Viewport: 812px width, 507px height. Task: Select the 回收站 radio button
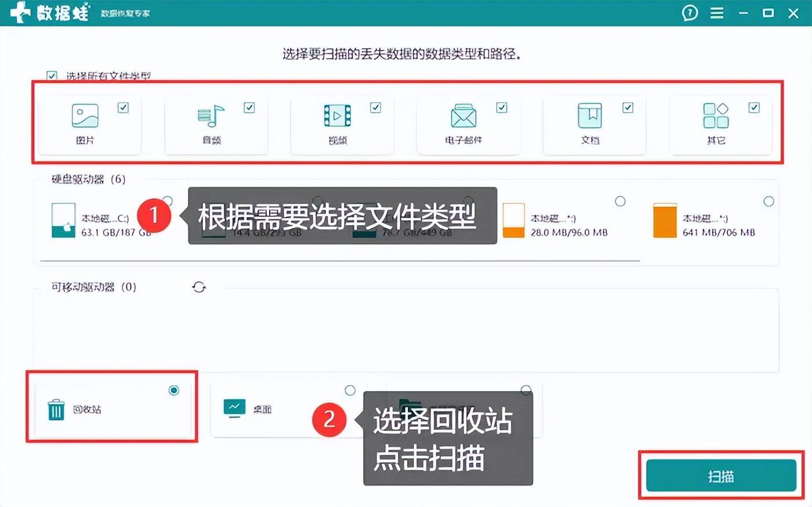coord(174,390)
